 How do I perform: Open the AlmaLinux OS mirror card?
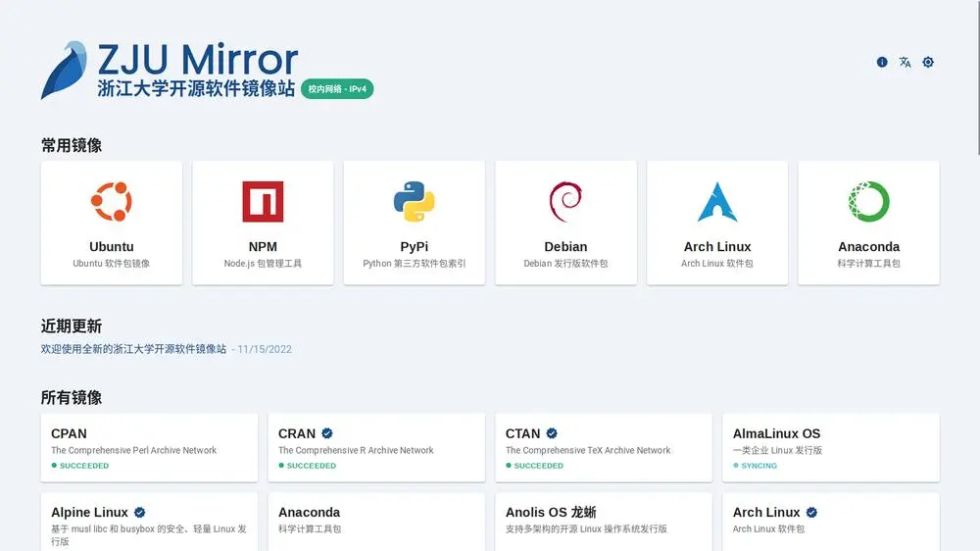pyautogui.click(x=831, y=447)
